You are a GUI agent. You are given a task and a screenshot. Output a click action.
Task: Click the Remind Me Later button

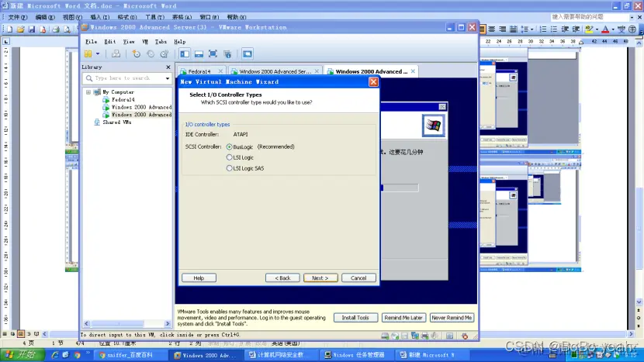click(x=403, y=317)
